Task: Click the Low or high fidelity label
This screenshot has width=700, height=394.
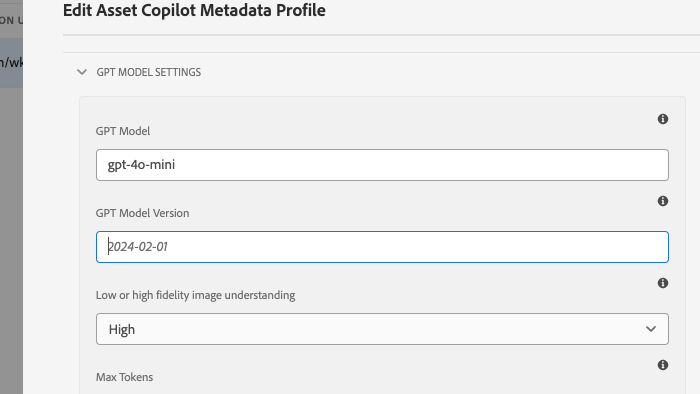Action: point(196,295)
